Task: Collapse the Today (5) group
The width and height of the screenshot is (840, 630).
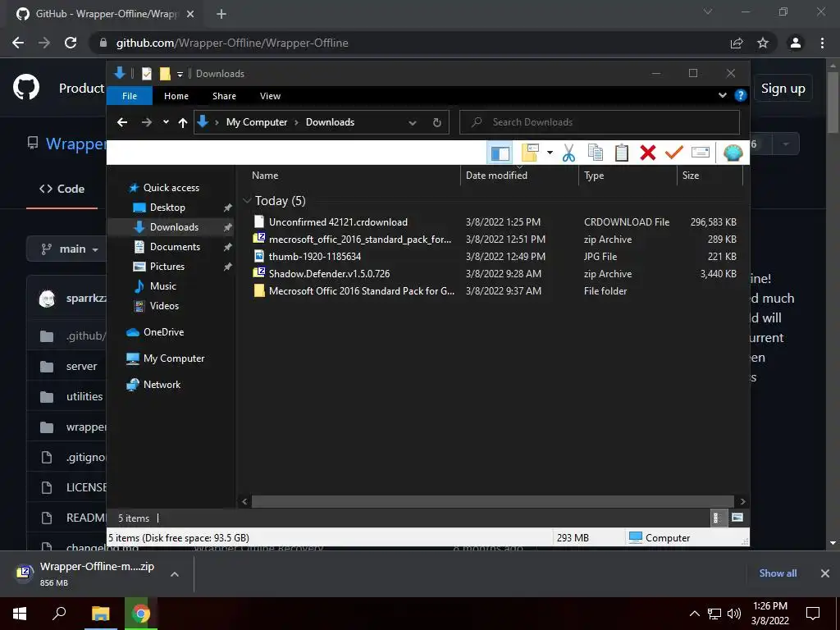Action: tap(247, 201)
